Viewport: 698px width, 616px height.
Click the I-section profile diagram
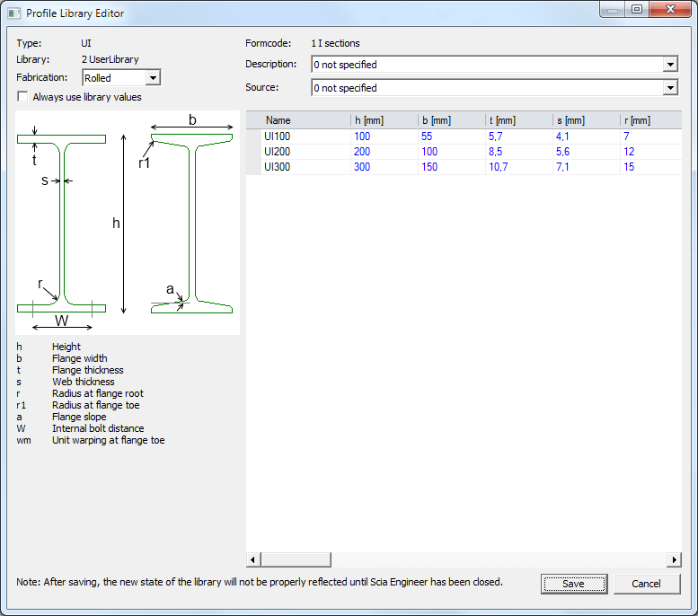click(128, 223)
